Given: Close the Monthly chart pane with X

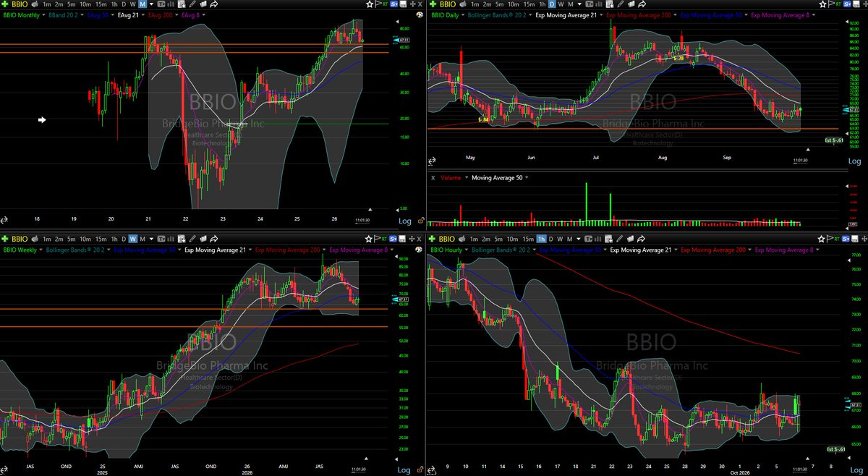Looking at the screenshot, I should 419,4.
